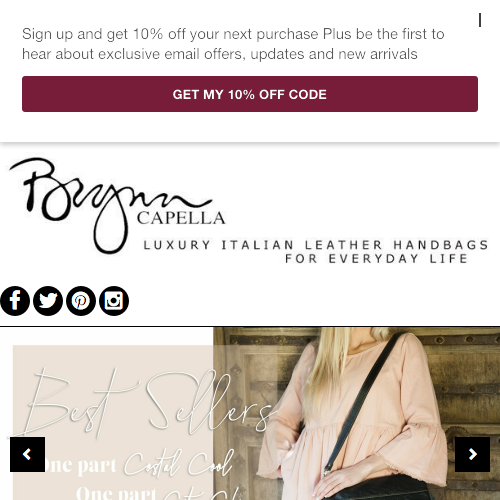
Task: Dismiss the signup banner with the top-right mark
Action: [x=480, y=20]
